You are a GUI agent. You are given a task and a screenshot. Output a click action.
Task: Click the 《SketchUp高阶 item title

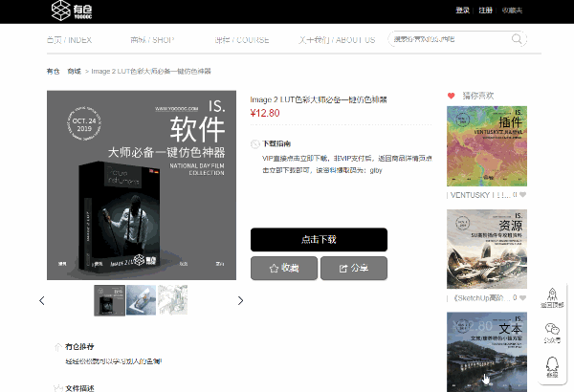point(481,298)
